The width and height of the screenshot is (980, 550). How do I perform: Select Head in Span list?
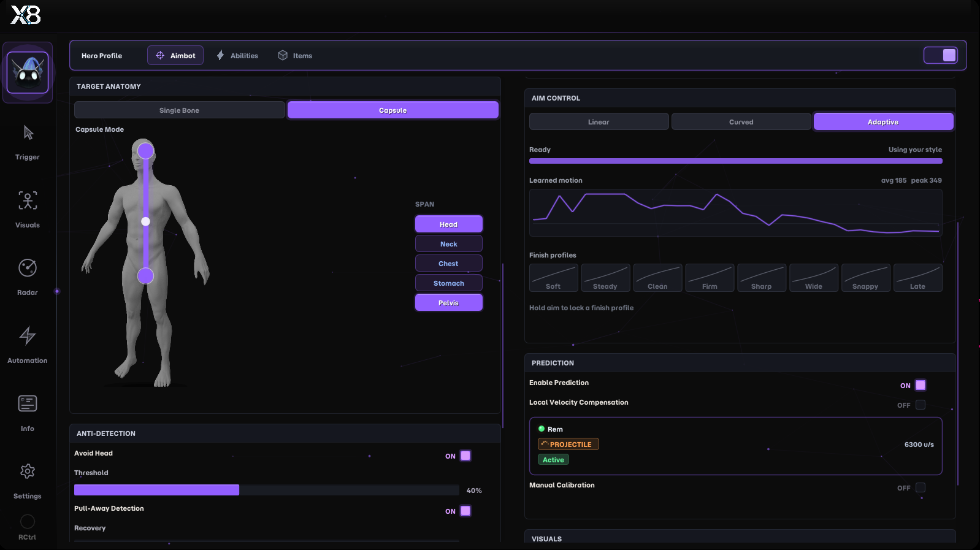449,224
